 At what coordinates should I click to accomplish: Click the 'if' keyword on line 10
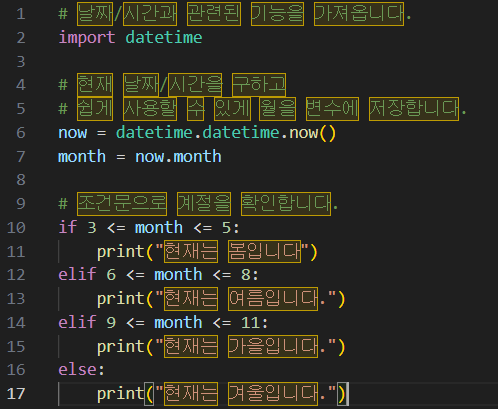[68, 227]
